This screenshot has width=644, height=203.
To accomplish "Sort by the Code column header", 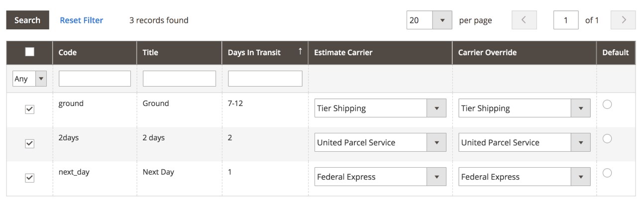I will pyautogui.click(x=67, y=52).
